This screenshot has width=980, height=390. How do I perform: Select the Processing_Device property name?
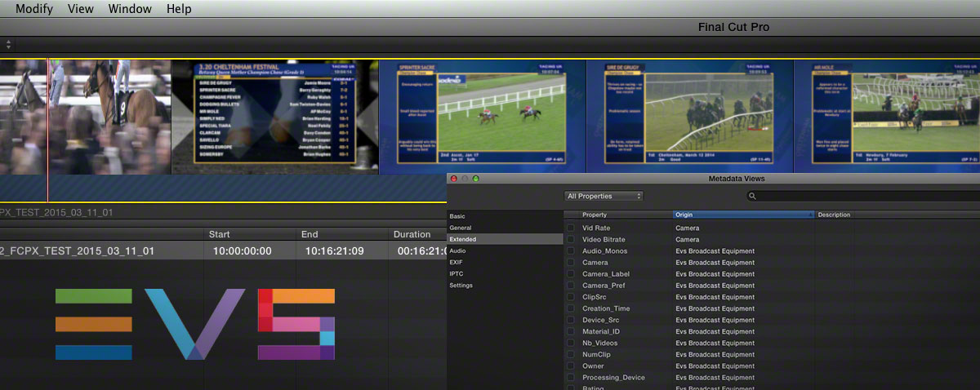[613, 377]
